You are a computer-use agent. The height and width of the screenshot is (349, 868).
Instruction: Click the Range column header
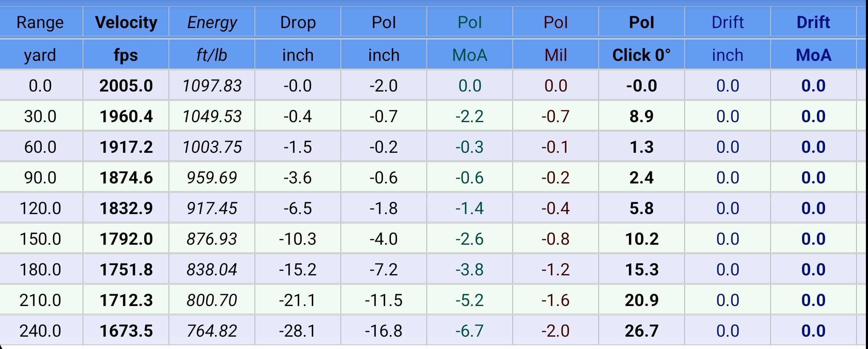(40, 22)
